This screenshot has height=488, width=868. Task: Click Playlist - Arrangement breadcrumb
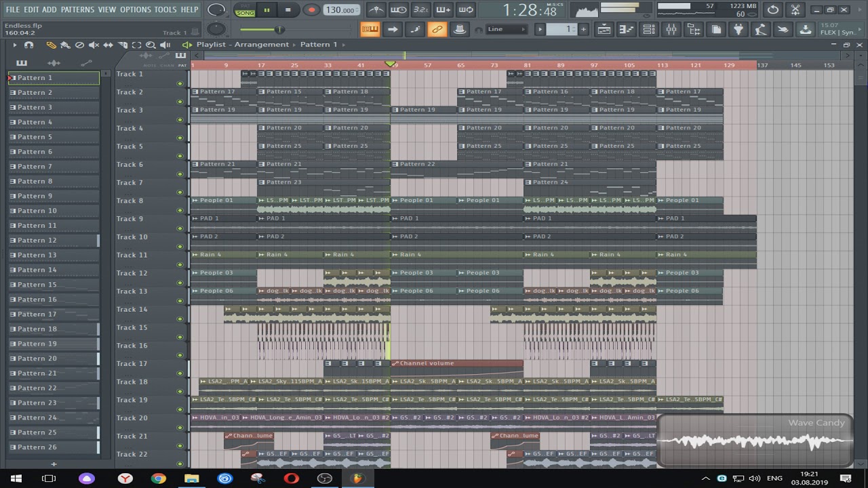click(x=243, y=45)
